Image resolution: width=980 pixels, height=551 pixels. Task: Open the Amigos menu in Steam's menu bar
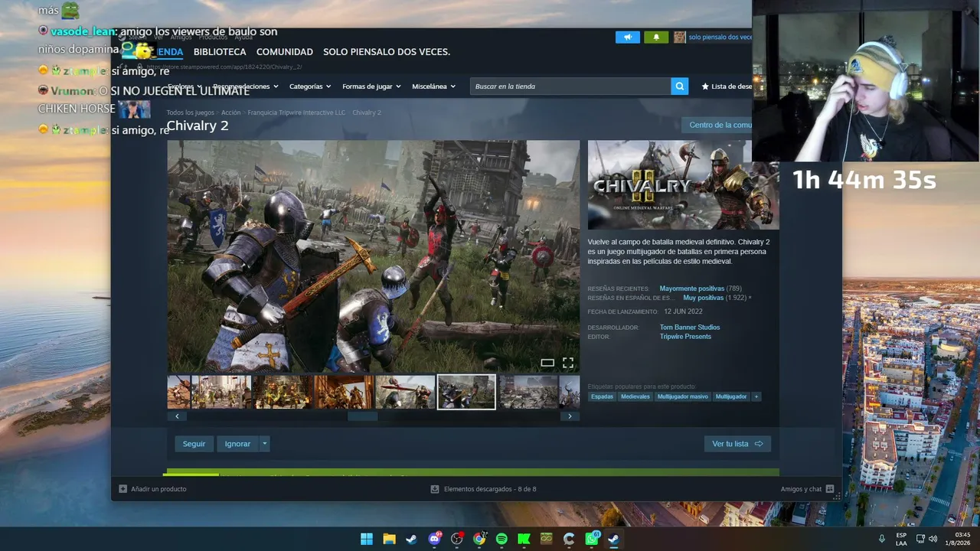[x=181, y=37]
